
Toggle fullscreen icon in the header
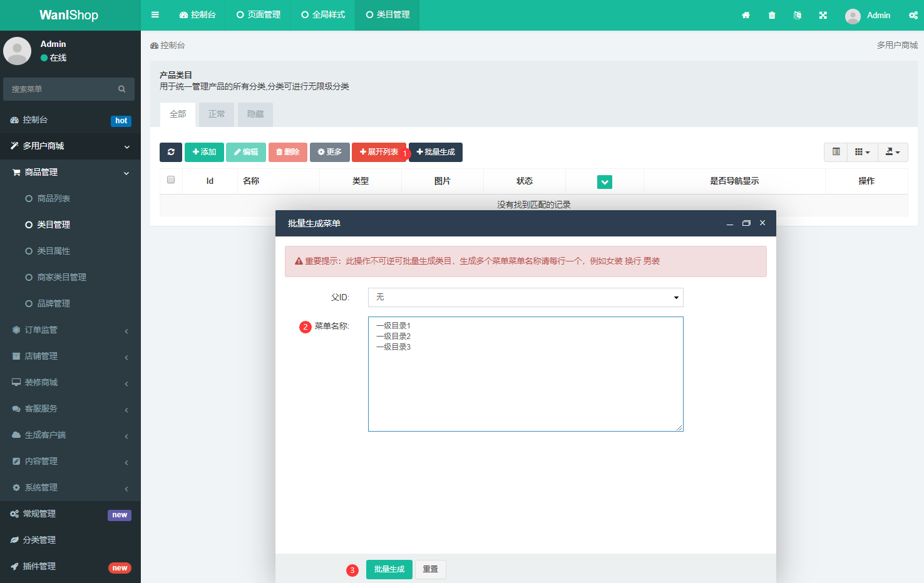[x=823, y=15]
